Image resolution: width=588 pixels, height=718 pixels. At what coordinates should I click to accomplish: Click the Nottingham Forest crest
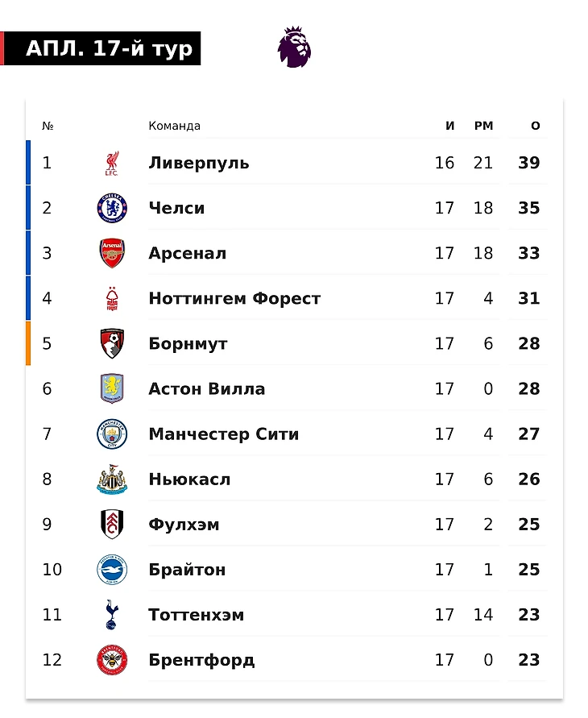[x=112, y=299]
